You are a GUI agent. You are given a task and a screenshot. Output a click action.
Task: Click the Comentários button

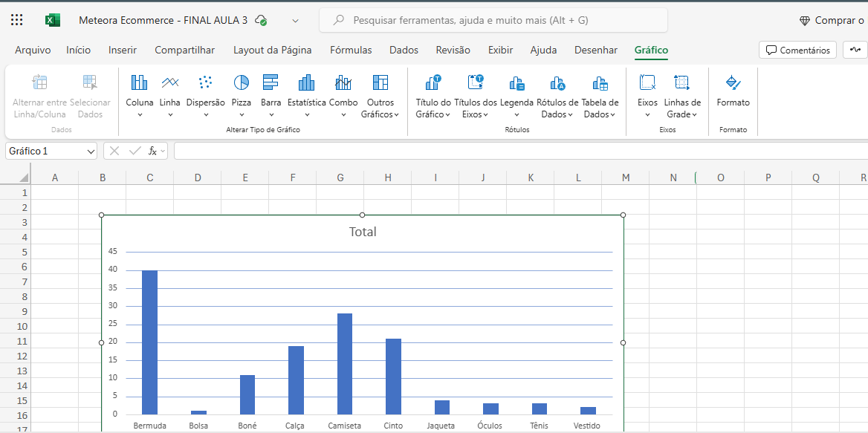797,50
